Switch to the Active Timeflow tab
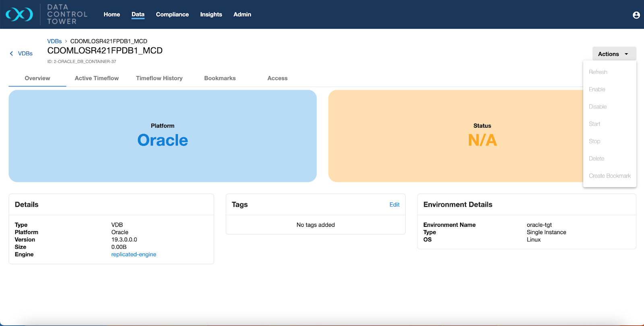 (97, 78)
